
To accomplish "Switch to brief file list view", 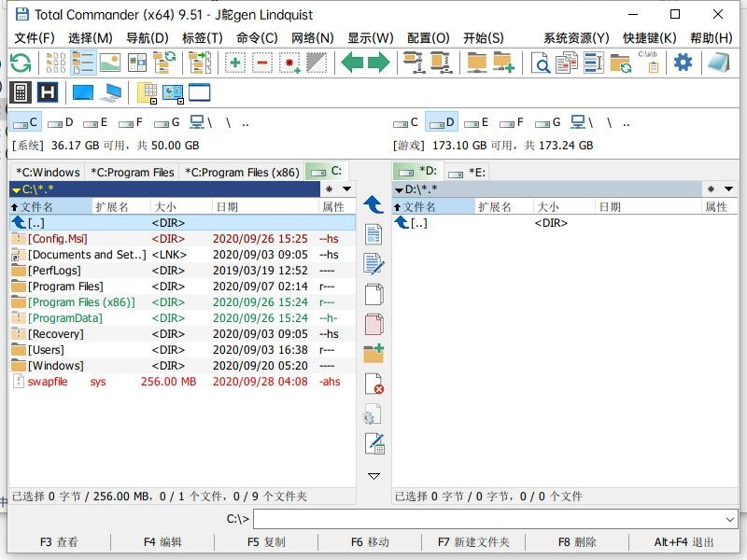I will pyautogui.click(x=56, y=63).
